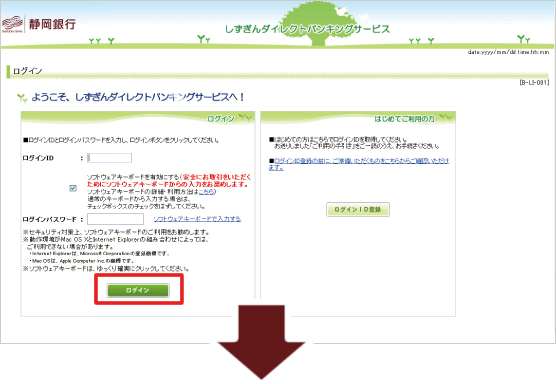Click the red software keyboard recommendation warning text

click(169, 180)
